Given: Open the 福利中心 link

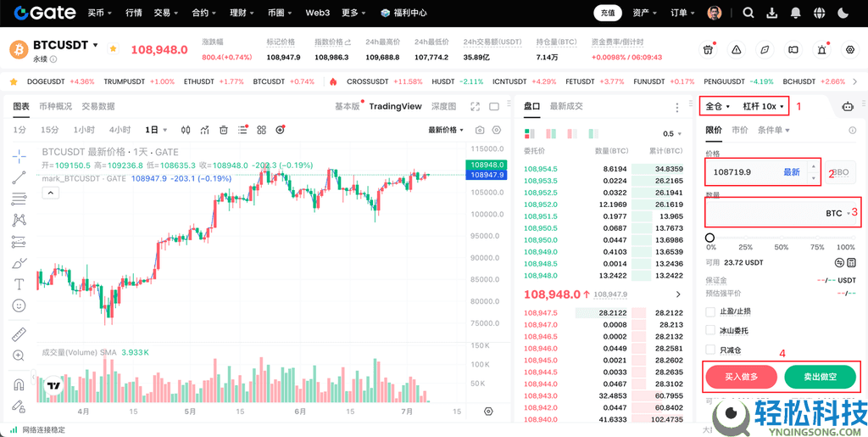Looking at the screenshot, I should point(403,13).
